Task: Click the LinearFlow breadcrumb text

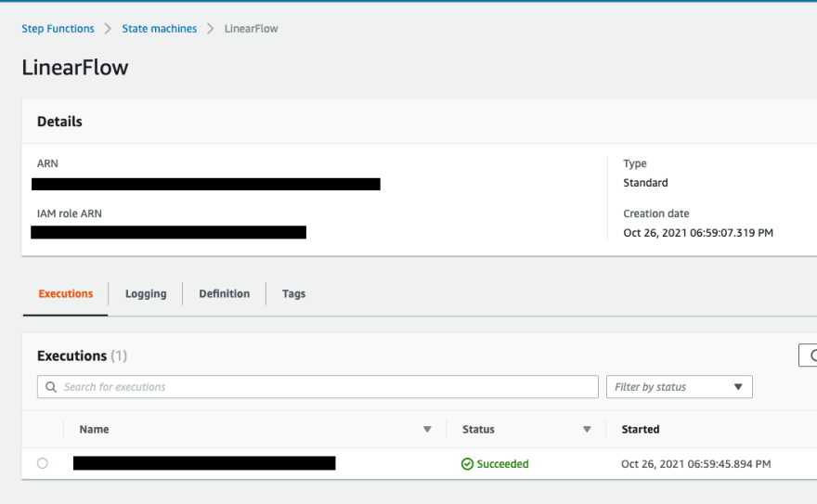Action: point(252,29)
